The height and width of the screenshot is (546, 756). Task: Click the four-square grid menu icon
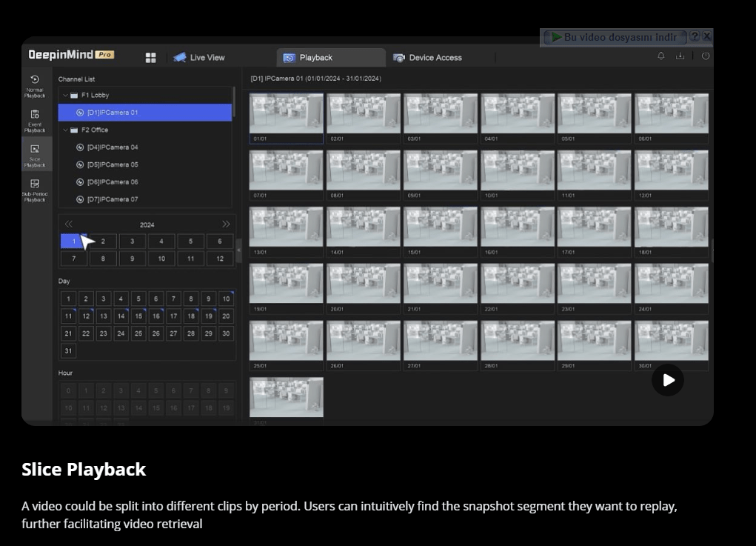[x=151, y=58]
